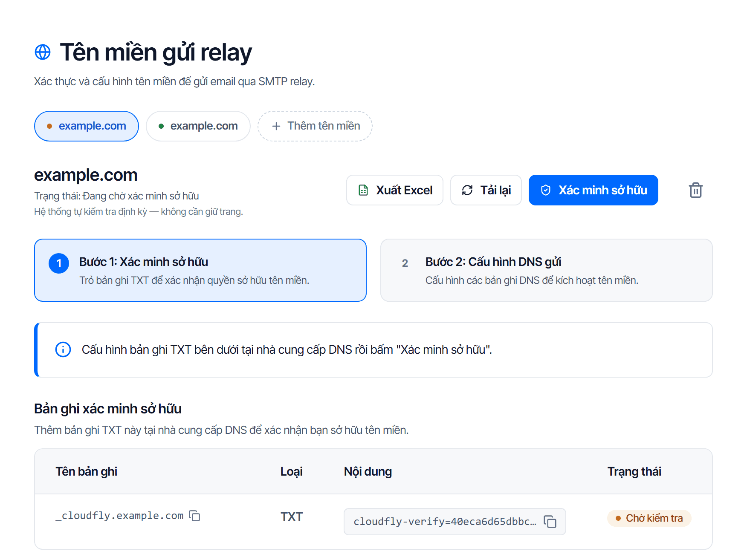
Task: Click the cloudfly-verify content field
Action: [455, 521]
